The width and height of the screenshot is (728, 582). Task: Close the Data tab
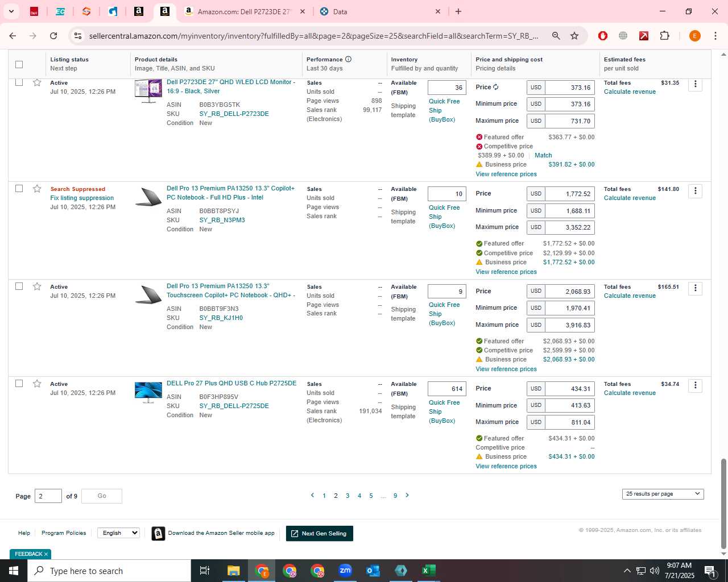438,11
